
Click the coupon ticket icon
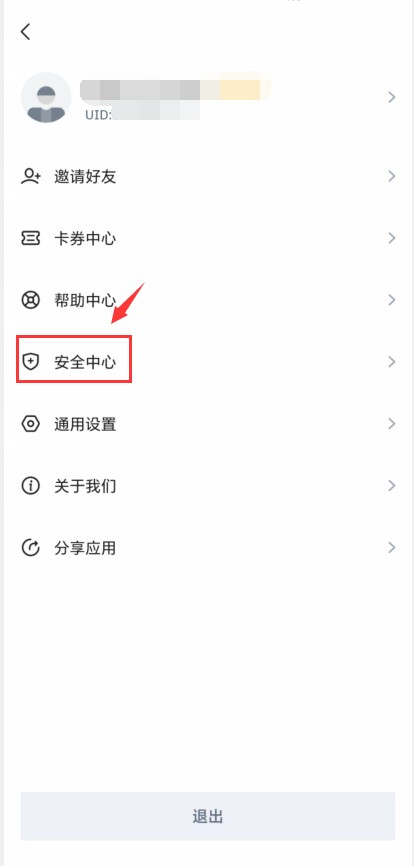[30, 239]
